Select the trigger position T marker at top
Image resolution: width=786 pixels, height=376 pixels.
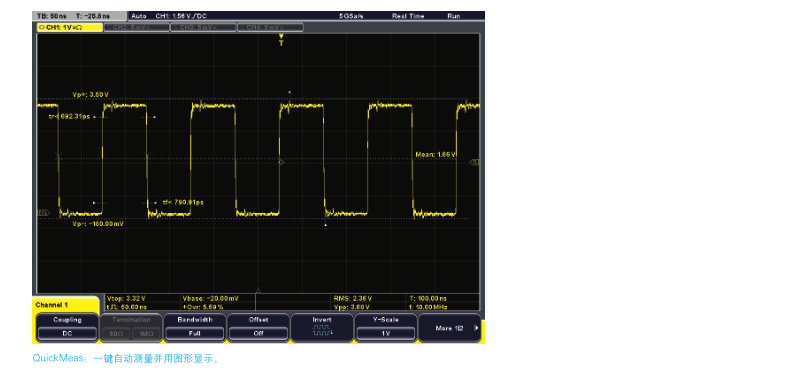click(x=281, y=40)
